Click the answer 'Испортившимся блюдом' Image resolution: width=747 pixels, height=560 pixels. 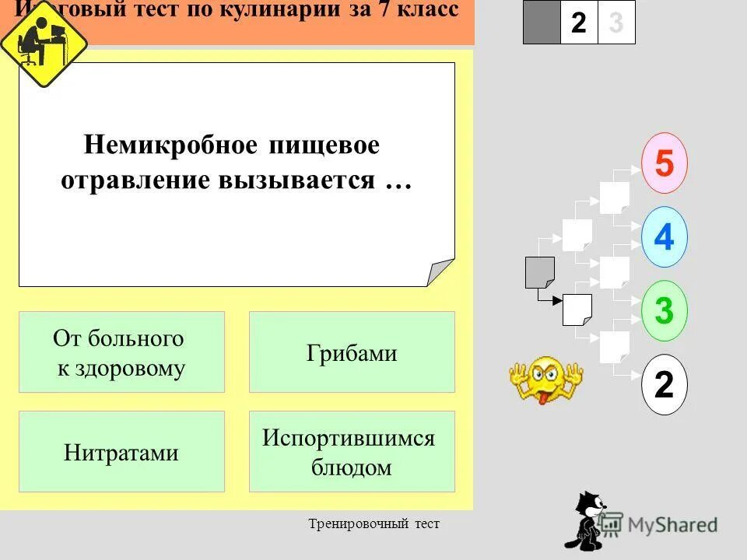351,452
